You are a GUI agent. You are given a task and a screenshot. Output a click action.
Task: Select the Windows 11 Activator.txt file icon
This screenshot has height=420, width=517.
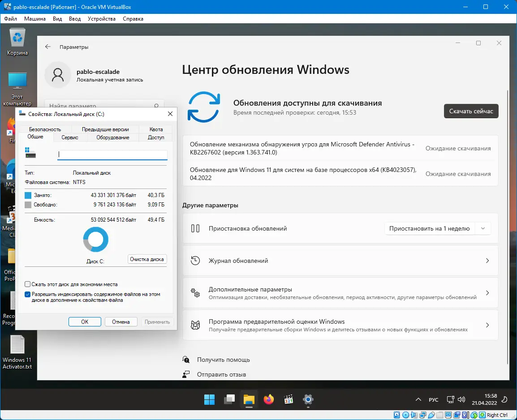point(17,352)
